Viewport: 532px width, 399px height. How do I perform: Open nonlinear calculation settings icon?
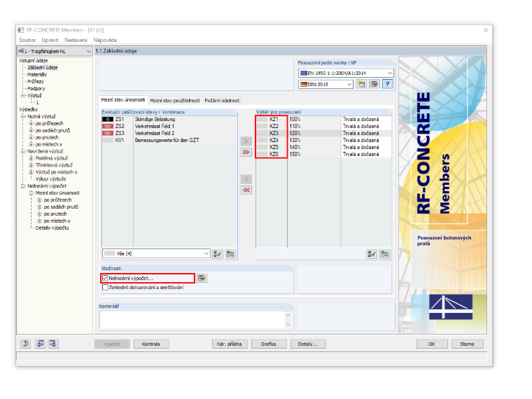[x=202, y=278]
